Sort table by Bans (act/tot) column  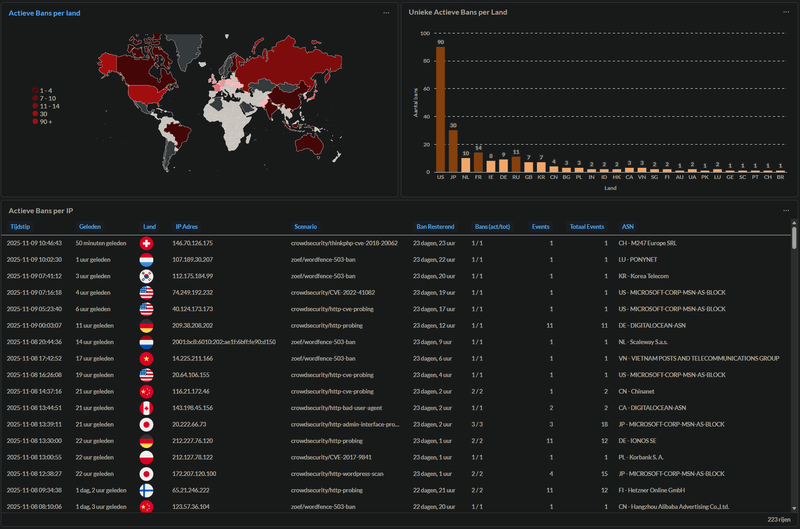pyautogui.click(x=492, y=226)
